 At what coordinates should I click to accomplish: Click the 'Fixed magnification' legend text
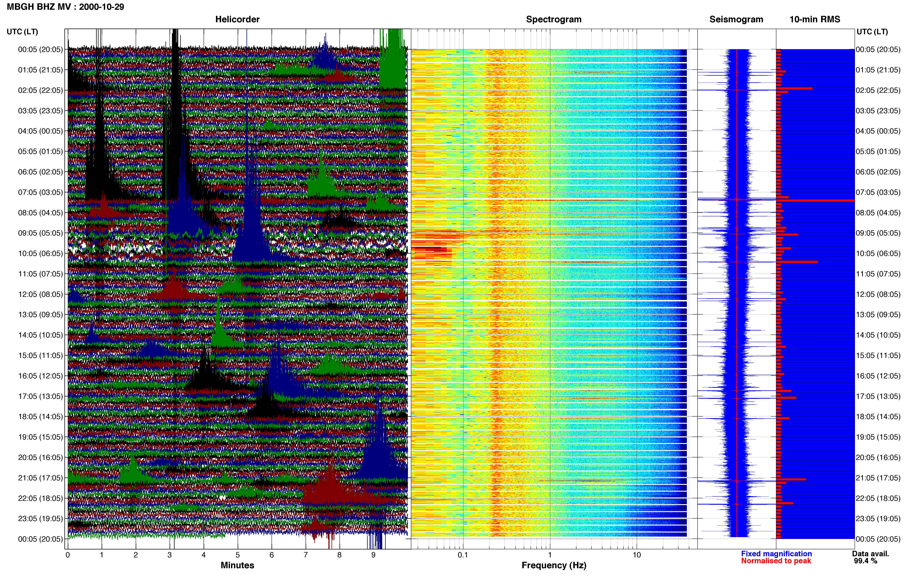(x=776, y=554)
